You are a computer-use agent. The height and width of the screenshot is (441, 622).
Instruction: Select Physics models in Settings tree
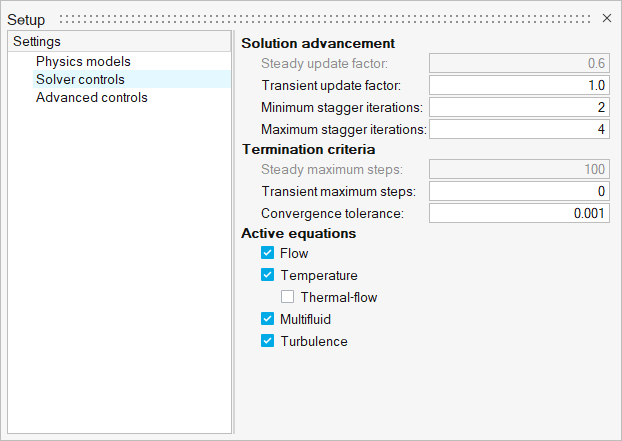(83, 61)
